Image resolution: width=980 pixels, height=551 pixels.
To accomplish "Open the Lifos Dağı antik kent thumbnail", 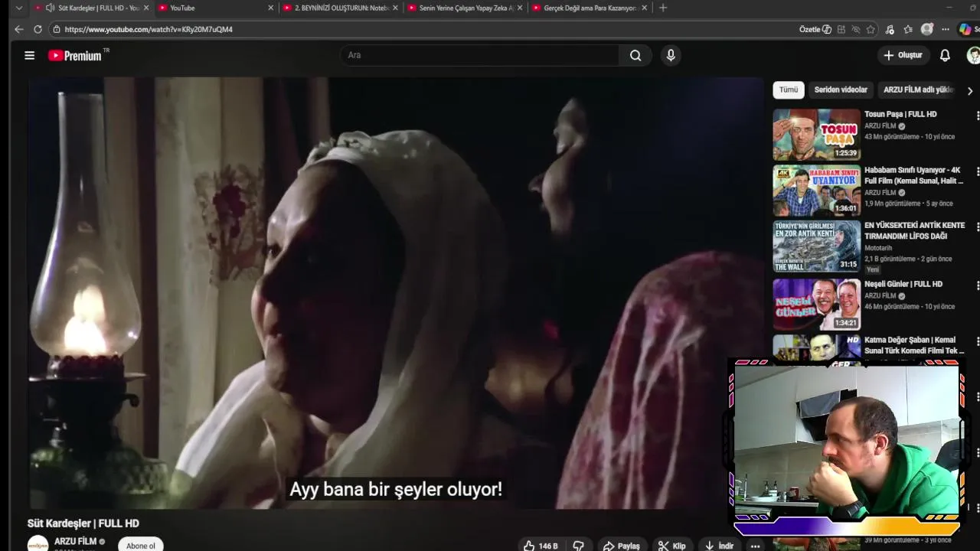I will [x=816, y=247].
